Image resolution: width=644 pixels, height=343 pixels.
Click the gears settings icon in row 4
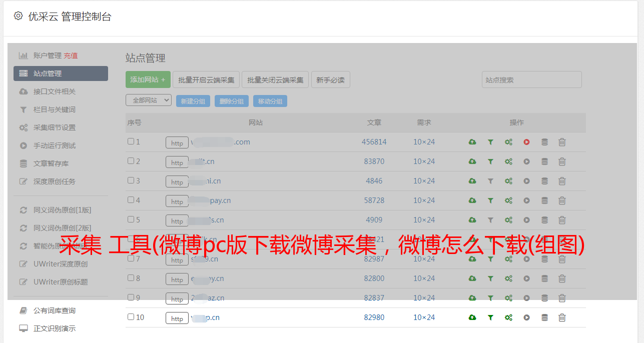click(x=508, y=200)
